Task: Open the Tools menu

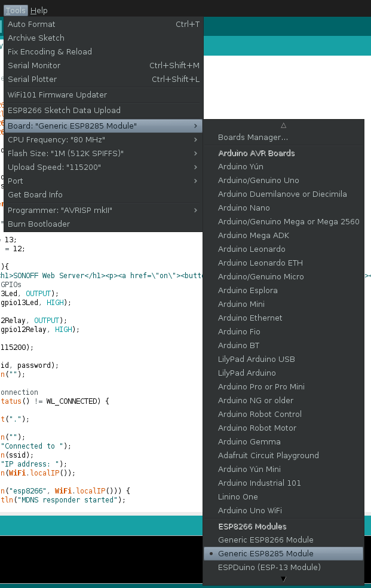Action: [x=16, y=11]
